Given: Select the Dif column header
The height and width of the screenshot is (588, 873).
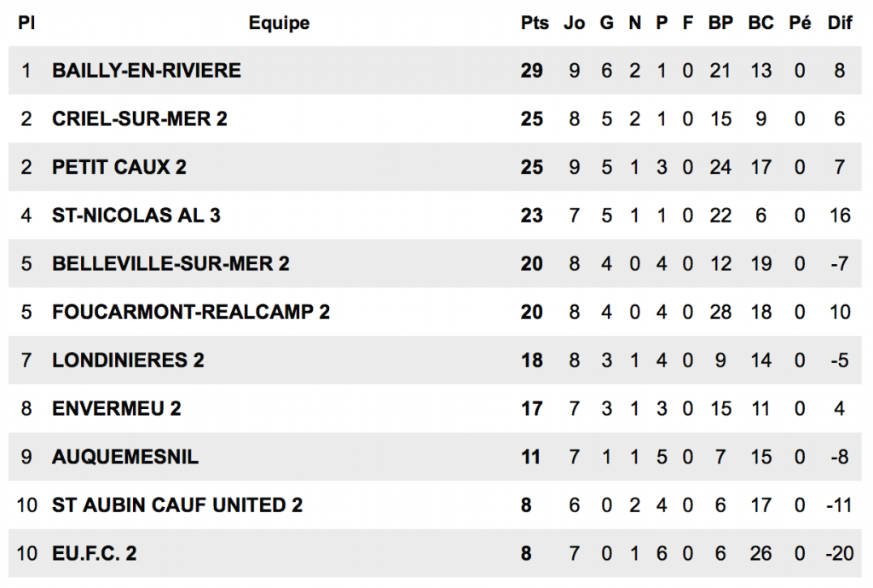Looking at the screenshot, I should (840, 23).
